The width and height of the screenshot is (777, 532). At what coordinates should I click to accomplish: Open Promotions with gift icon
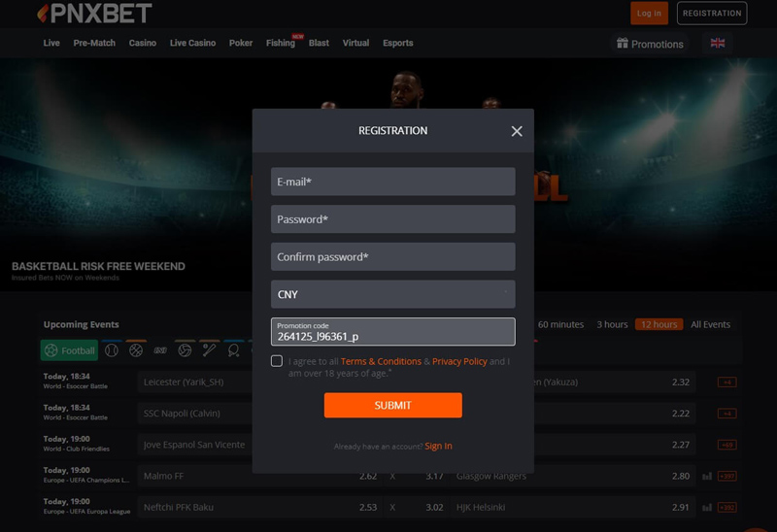(650, 44)
